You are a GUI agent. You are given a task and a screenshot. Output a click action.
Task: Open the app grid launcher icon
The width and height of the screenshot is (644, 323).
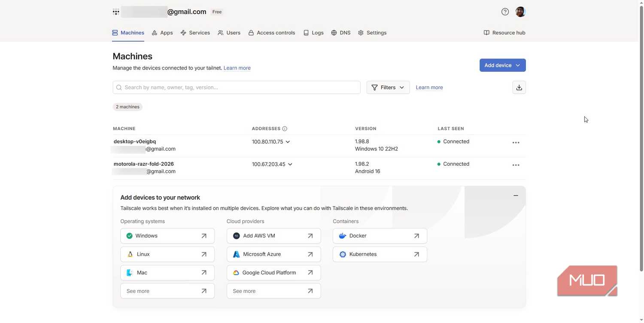(x=116, y=12)
